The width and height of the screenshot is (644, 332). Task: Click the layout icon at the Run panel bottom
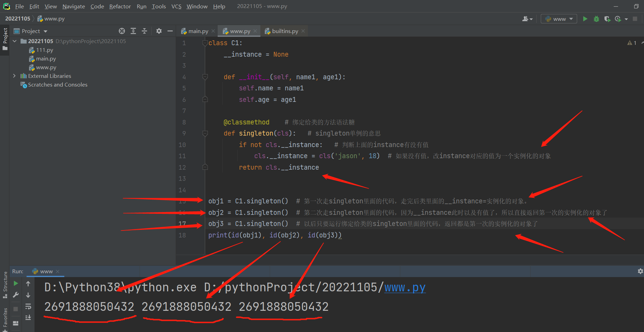[16, 323]
